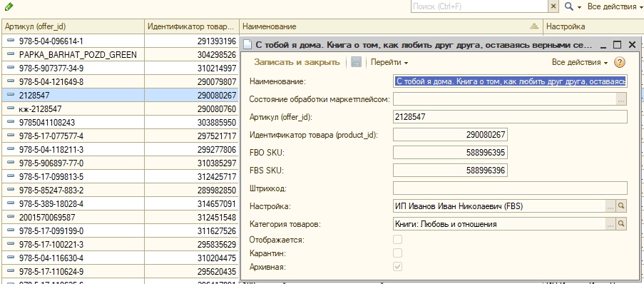
Task: Click the magnifying glass search icon
Action: click(569, 6)
